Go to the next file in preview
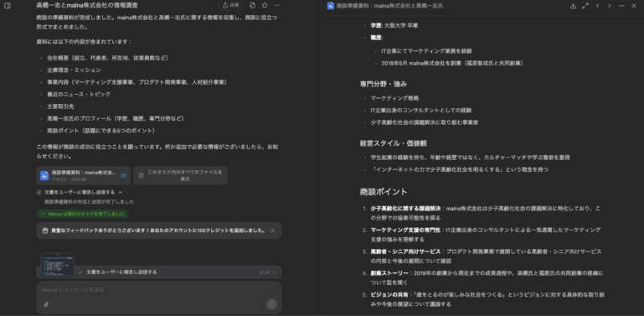 click(610, 6)
